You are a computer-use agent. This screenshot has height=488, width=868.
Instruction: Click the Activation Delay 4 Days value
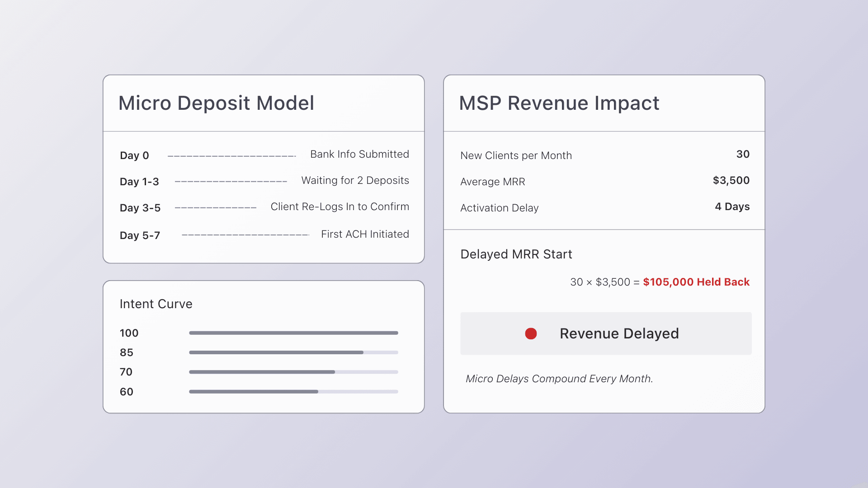pyautogui.click(x=732, y=206)
